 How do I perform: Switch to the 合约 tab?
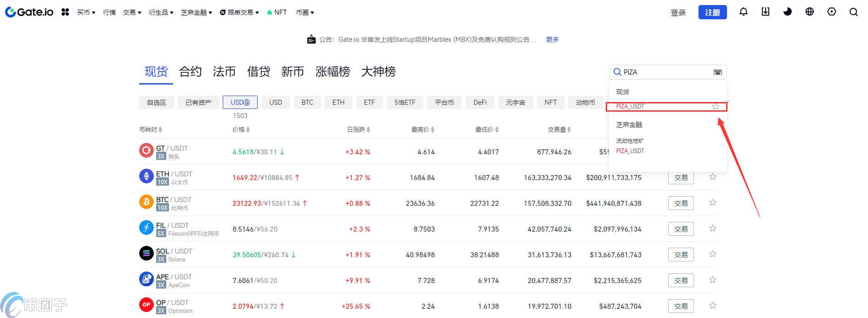(190, 72)
